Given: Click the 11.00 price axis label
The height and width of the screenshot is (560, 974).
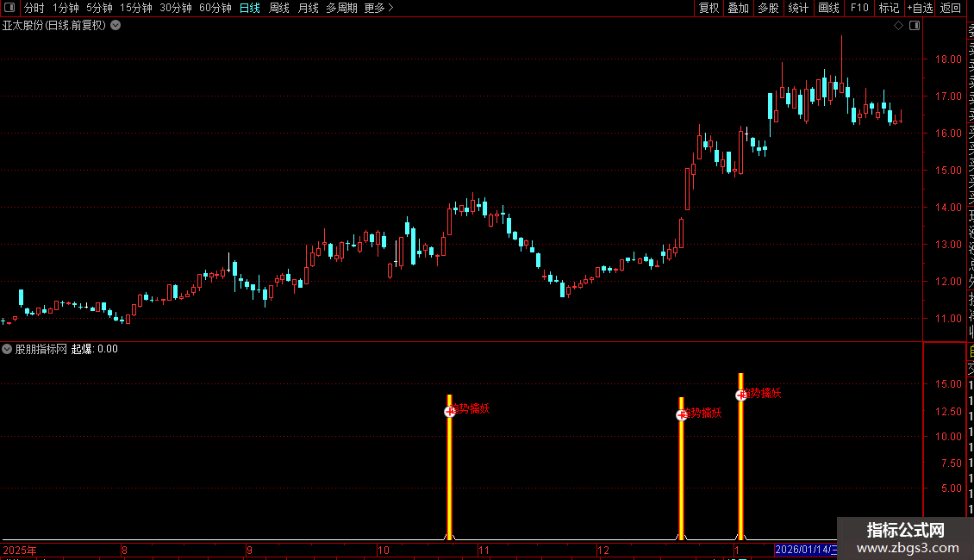Looking at the screenshot, I should pyautogui.click(x=948, y=319).
